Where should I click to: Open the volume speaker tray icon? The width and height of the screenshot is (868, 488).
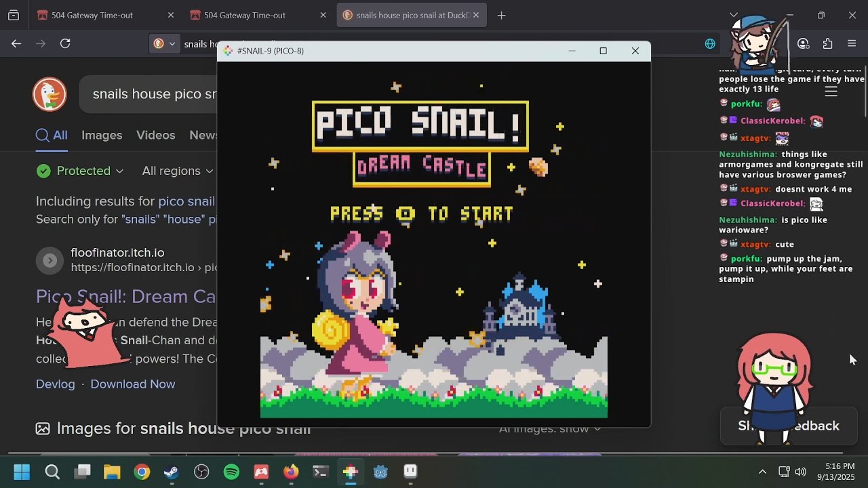coord(801,472)
